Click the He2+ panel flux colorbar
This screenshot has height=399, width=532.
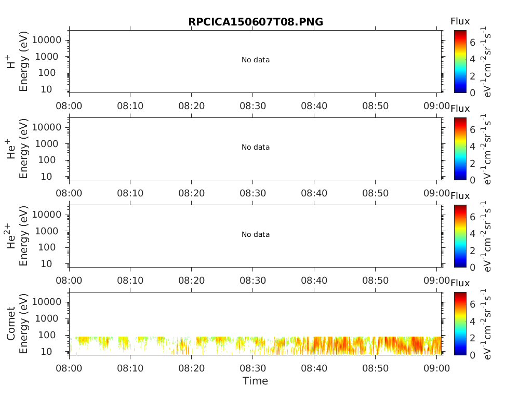460,236
